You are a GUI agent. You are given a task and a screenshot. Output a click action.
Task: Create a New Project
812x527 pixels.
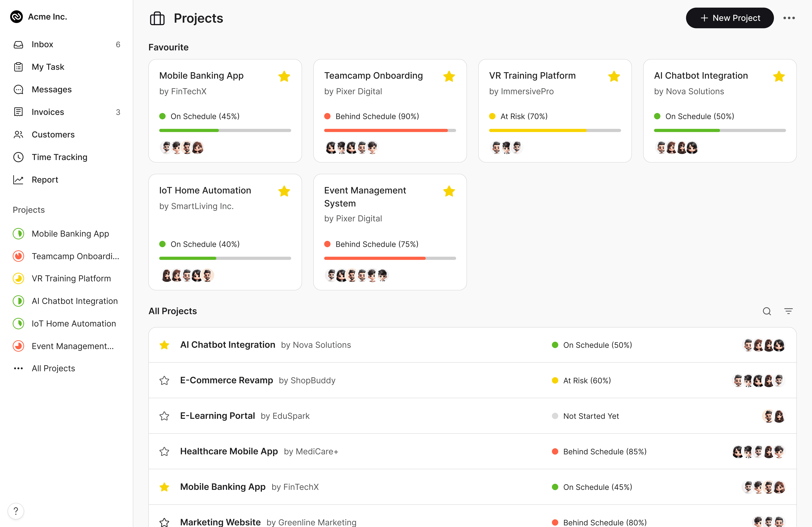730,18
